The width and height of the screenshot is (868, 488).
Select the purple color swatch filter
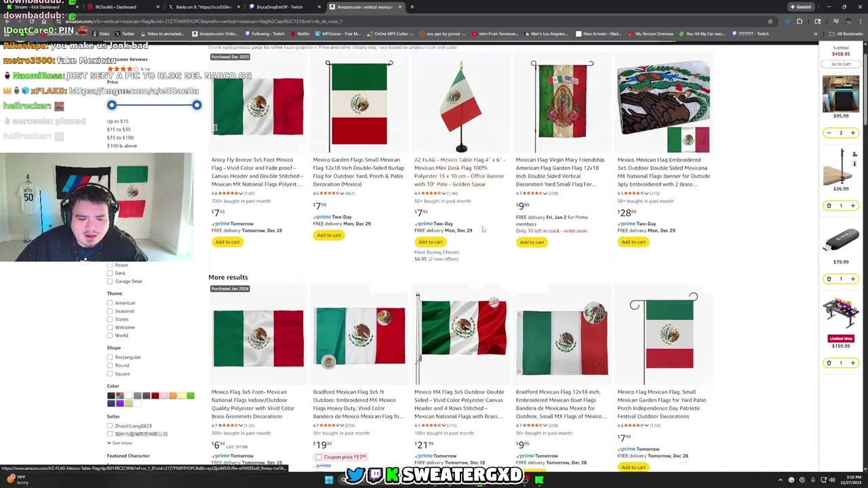point(119,403)
